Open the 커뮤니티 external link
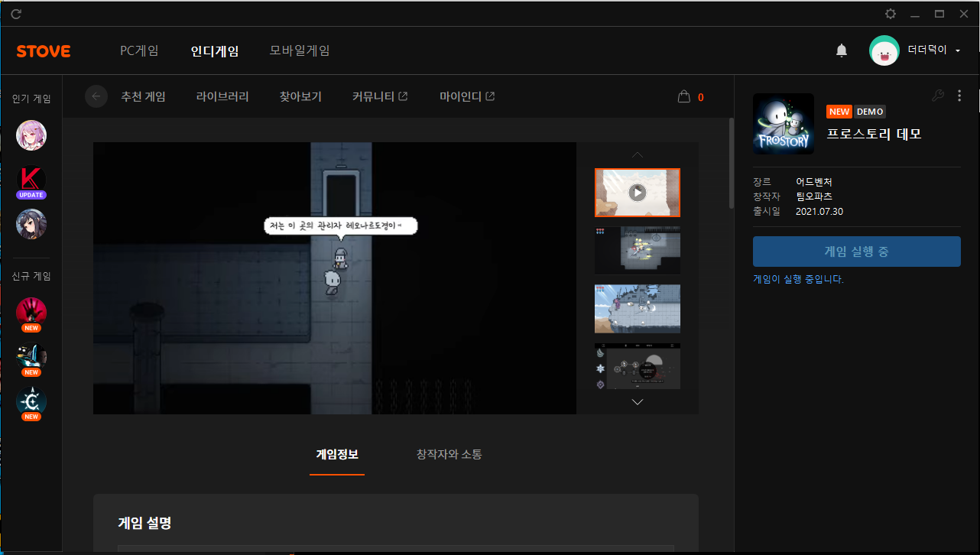This screenshot has width=980, height=555. [380, 96]
